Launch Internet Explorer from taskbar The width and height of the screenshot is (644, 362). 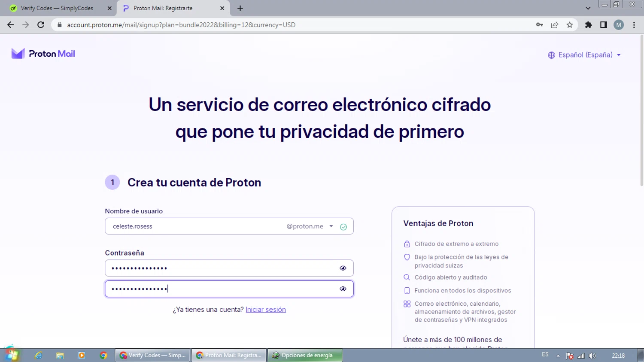point(38,356)
